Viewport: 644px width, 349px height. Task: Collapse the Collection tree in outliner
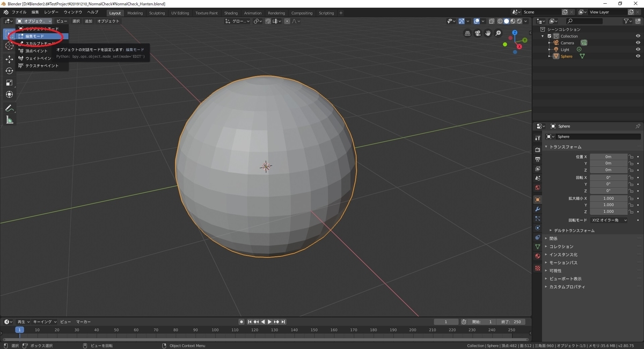point(543,36)
